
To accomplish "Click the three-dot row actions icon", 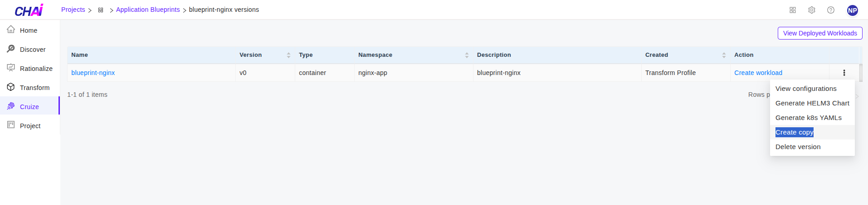I will pyautogui.click(x=844, y=73).
